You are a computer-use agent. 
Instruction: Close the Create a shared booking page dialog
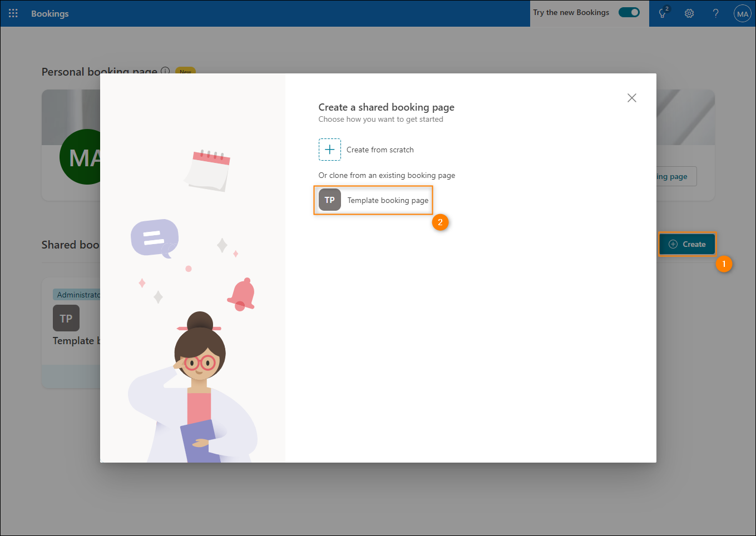[x=632, y=98]
